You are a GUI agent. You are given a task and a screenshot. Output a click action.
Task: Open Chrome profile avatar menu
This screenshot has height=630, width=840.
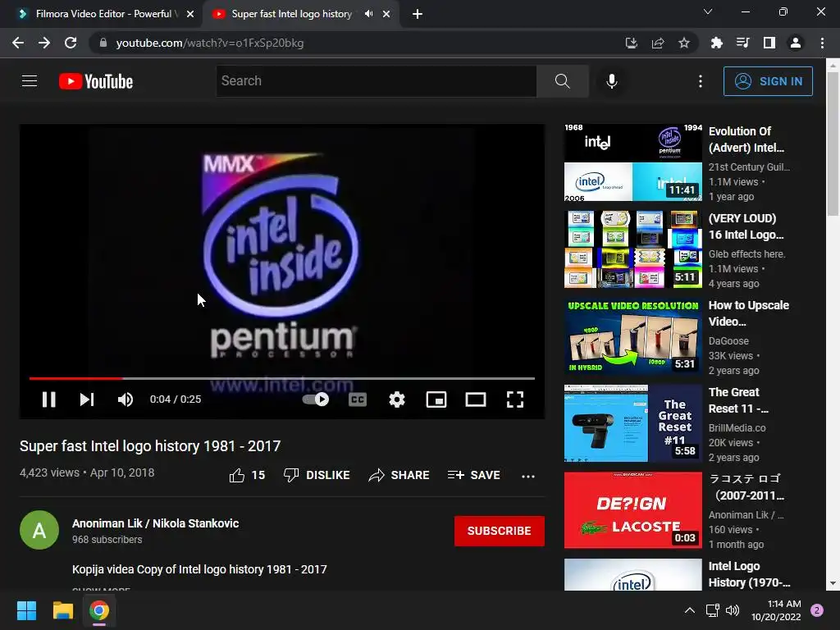(x=796, y=43)
